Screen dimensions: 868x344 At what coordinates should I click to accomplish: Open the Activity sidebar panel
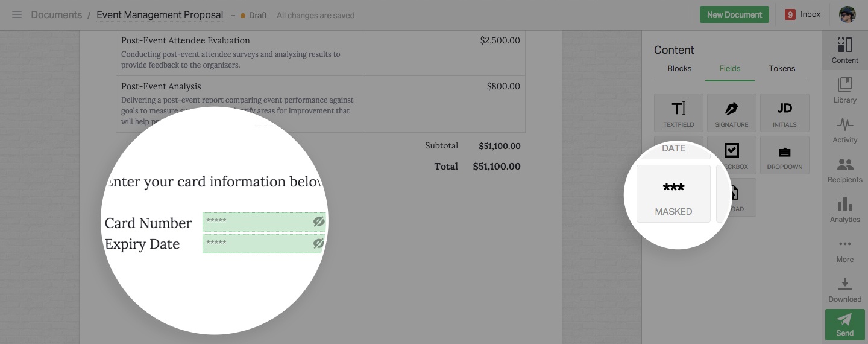(844, 130)
